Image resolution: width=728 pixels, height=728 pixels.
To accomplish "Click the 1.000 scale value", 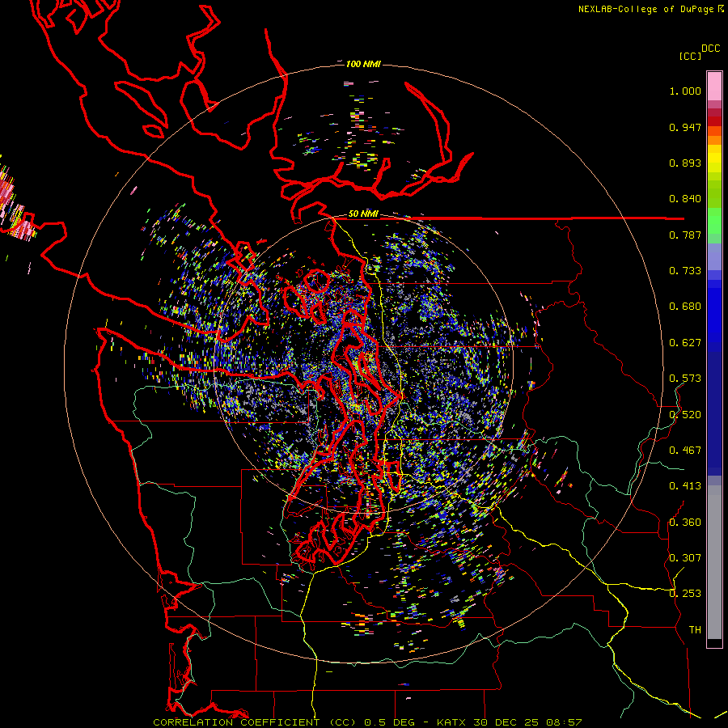I will click(685, 91).
